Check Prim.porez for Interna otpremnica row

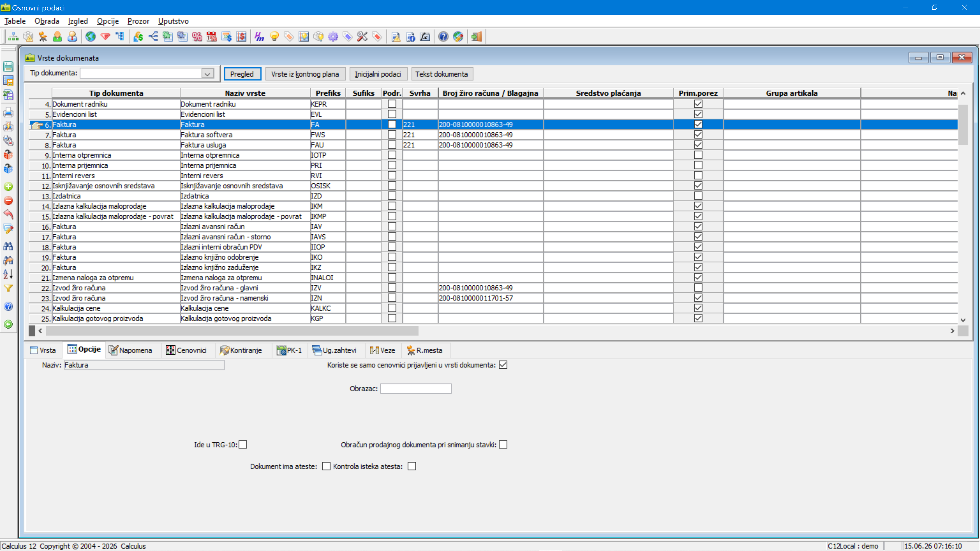point(698,155)
